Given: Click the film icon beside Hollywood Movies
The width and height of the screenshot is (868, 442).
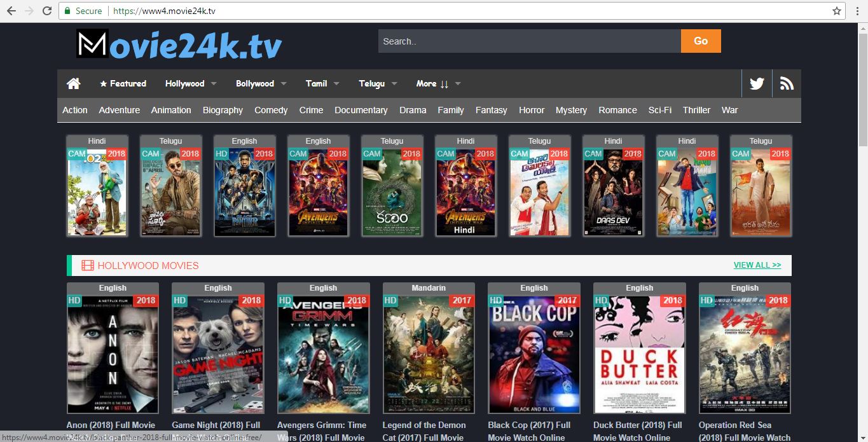Looking at the screenshot, I should 87,265.
